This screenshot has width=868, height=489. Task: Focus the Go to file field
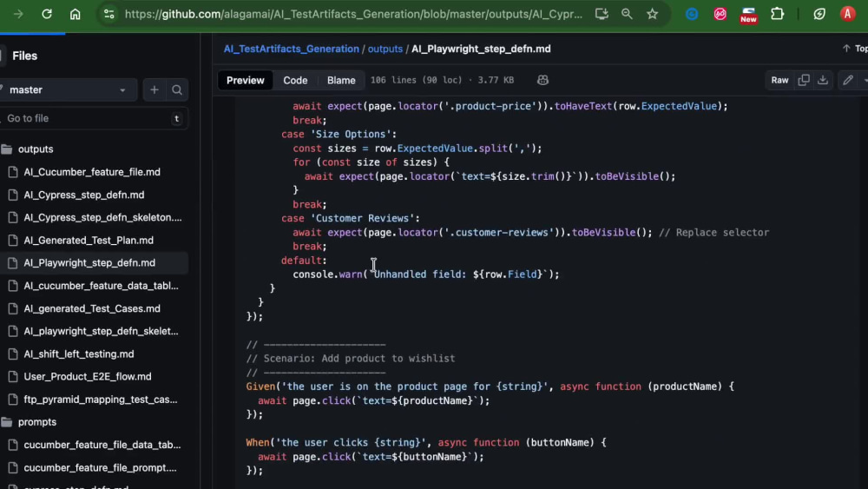93,118
